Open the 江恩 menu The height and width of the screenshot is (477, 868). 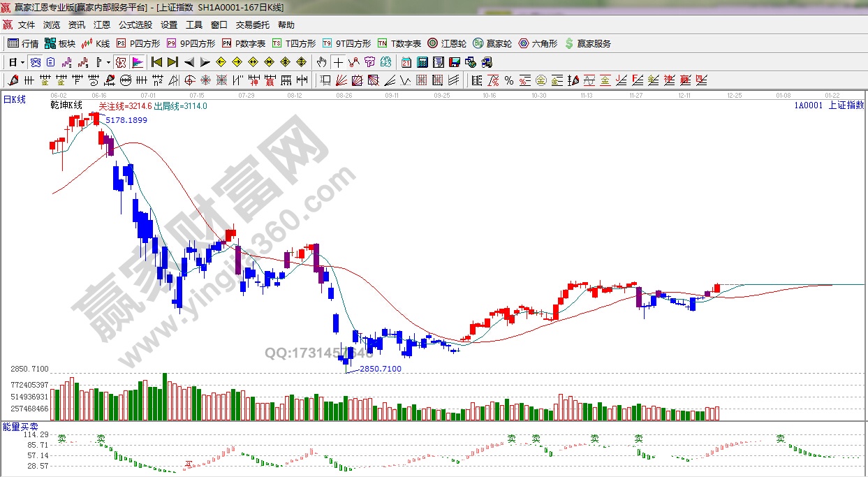tap(102, 24)
